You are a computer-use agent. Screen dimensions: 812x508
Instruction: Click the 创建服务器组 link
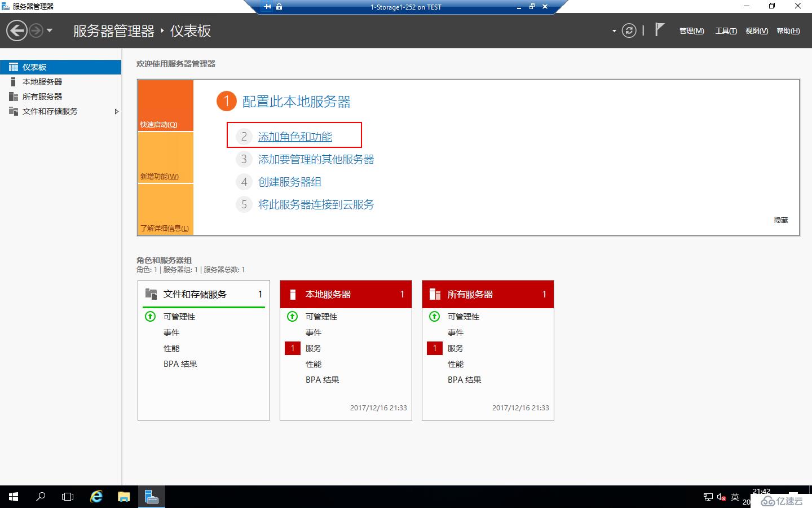[x=289, y=182]
